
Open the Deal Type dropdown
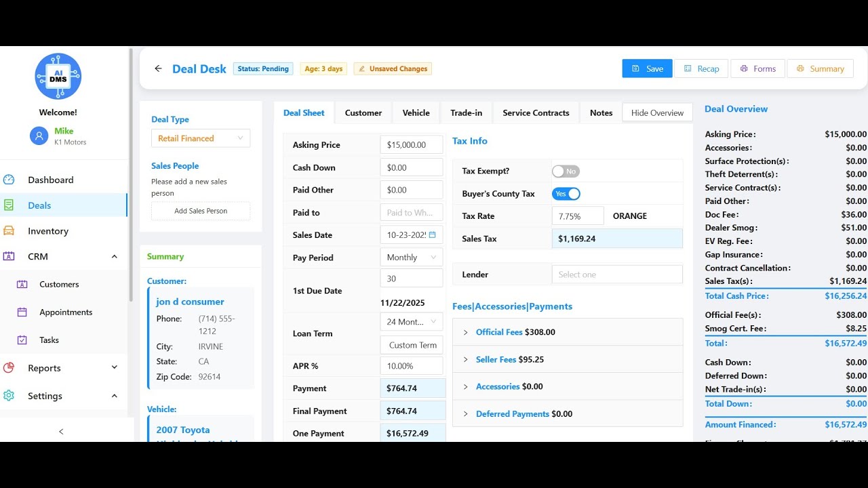[201, 138]
